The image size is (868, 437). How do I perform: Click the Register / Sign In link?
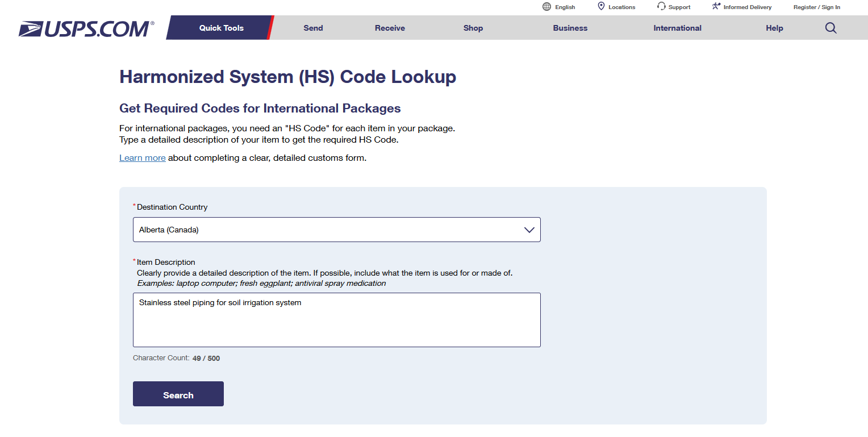pos(817,7)
